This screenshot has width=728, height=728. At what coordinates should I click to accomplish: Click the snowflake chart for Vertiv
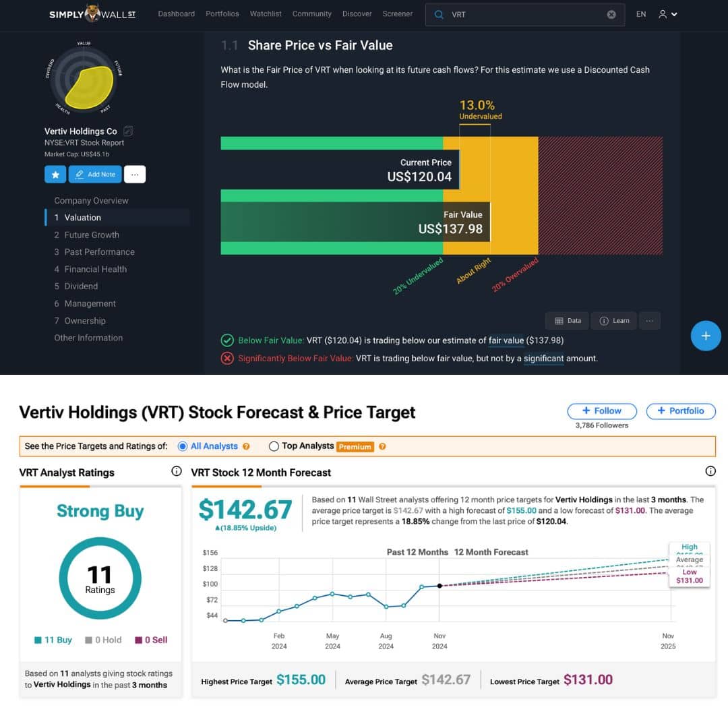[84, 80]
